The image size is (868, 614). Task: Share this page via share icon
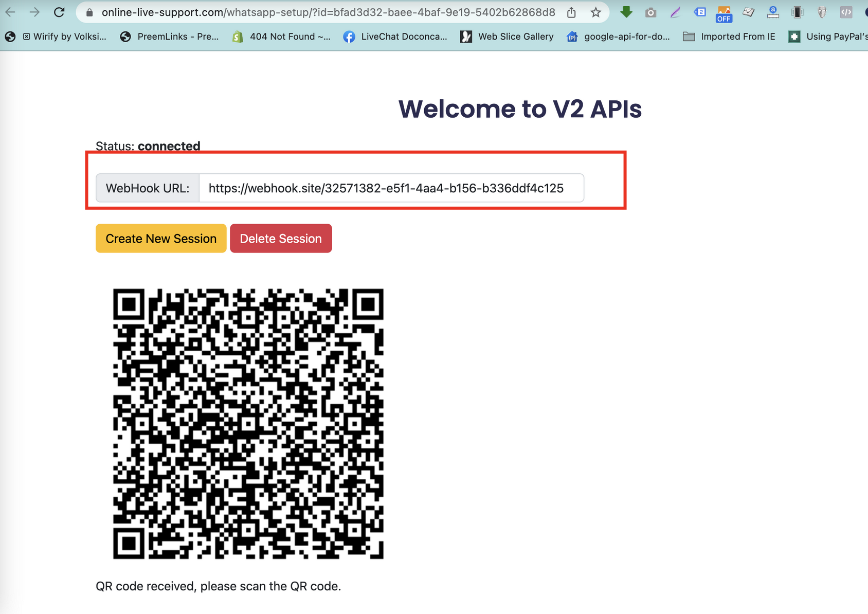pyautogui.click(x=571, y=12)
